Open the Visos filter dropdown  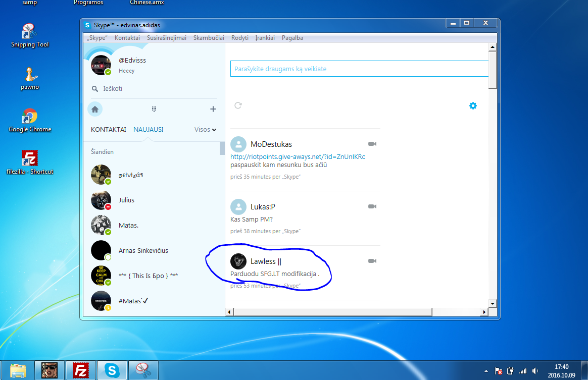click(x=205, y=129)
